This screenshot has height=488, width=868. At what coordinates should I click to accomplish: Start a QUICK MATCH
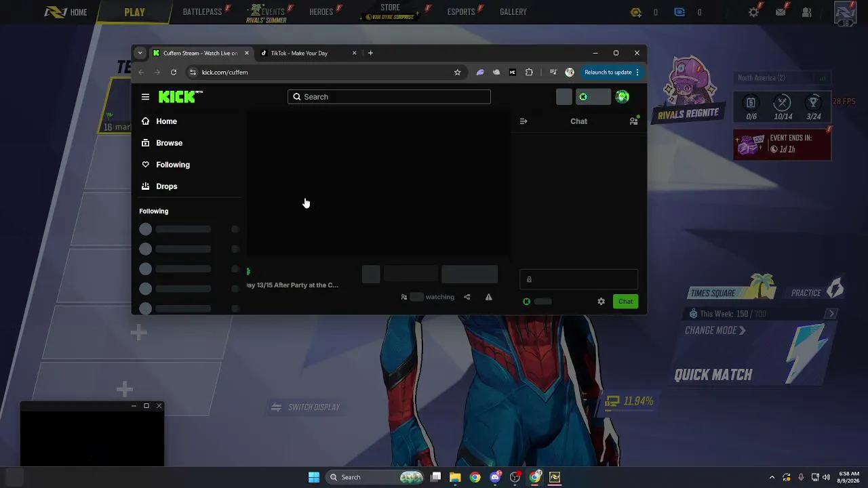coord(713,375)
